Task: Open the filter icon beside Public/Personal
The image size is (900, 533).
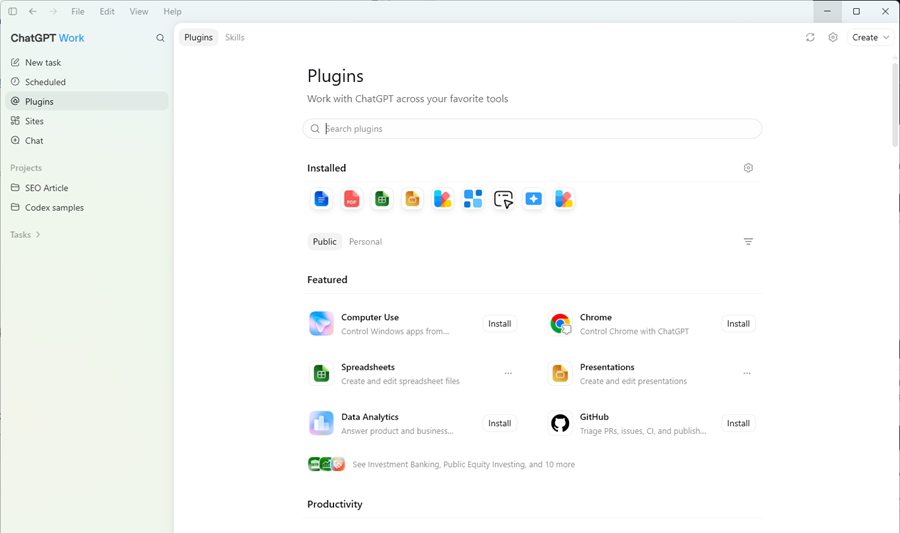Action: click(x=748, y=242)
